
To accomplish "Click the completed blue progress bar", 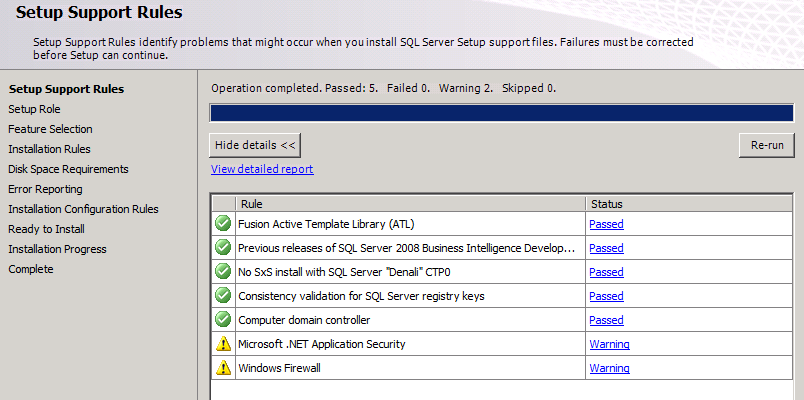I will point(501,113).
